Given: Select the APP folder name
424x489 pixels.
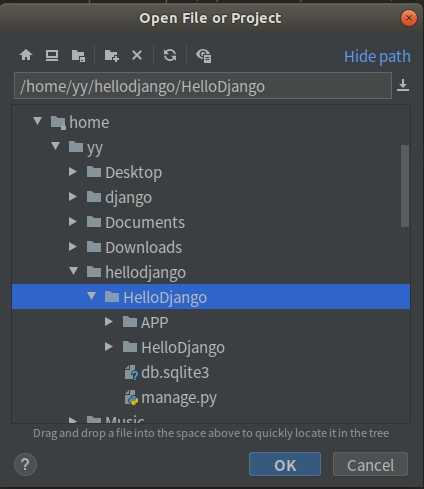Looking at the screenshot, I should pyautogui.click(x=154, y=322).
